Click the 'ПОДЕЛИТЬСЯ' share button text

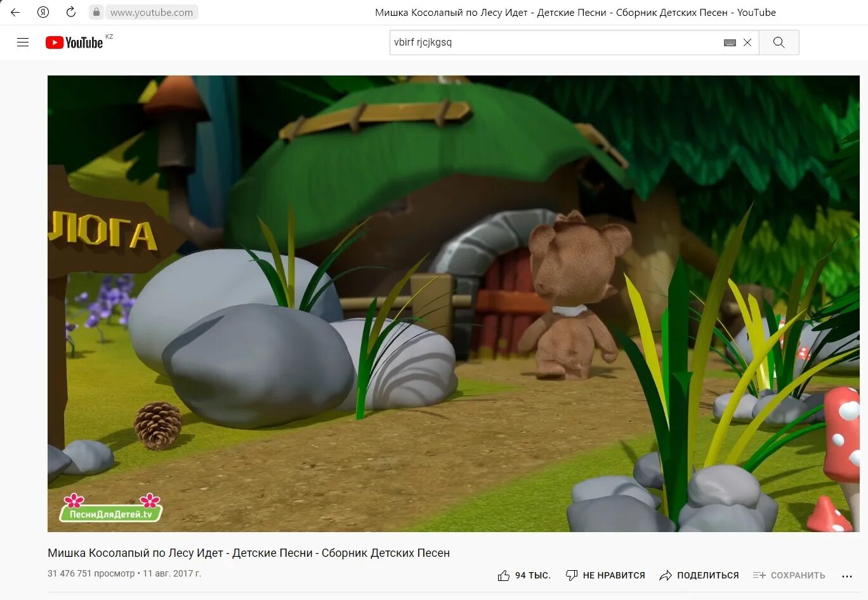click(707, 575)
